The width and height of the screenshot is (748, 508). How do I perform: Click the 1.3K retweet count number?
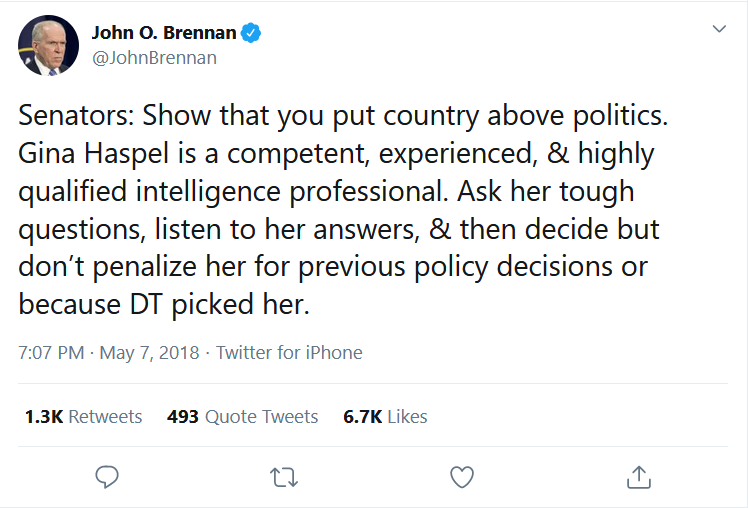(43, 416)
